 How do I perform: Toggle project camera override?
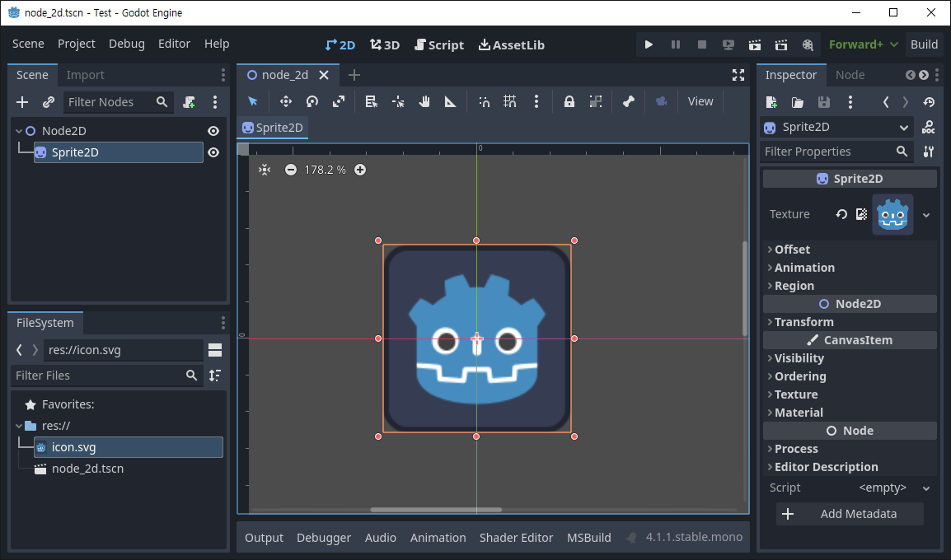[661, 101]
